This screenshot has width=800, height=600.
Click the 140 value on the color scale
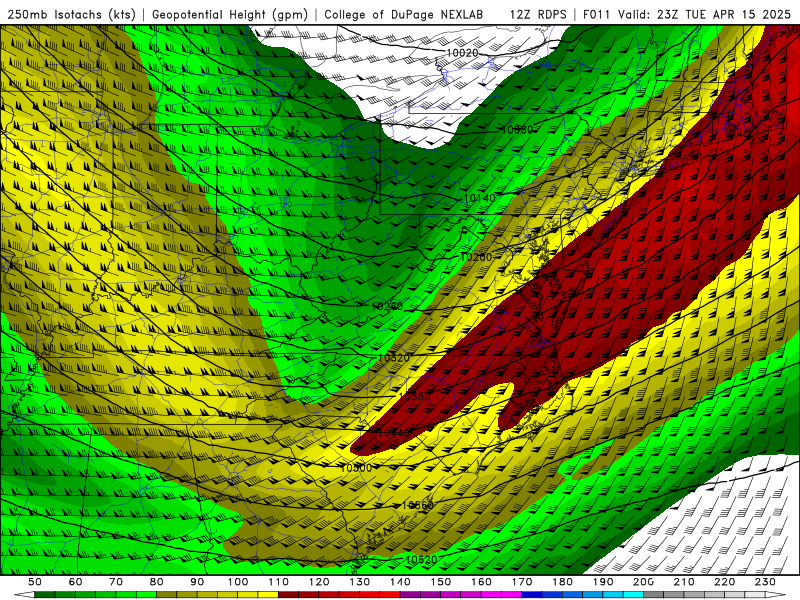(401, 582)
